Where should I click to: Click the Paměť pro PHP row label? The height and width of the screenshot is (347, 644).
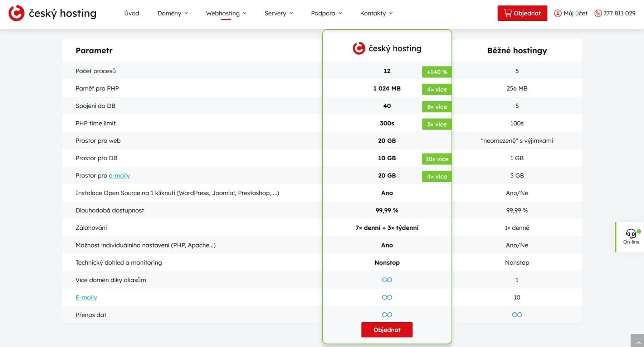pos(97,88)
